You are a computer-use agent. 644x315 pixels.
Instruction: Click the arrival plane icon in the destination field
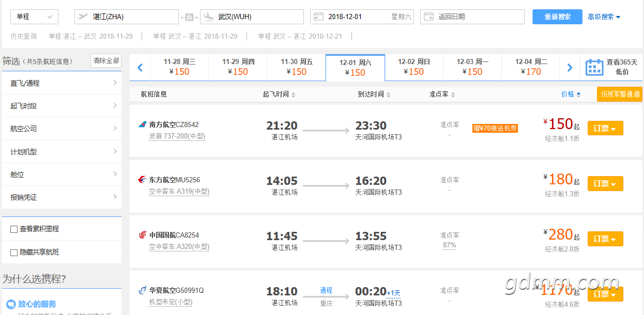pyautogui.click(x=209, y=17)
